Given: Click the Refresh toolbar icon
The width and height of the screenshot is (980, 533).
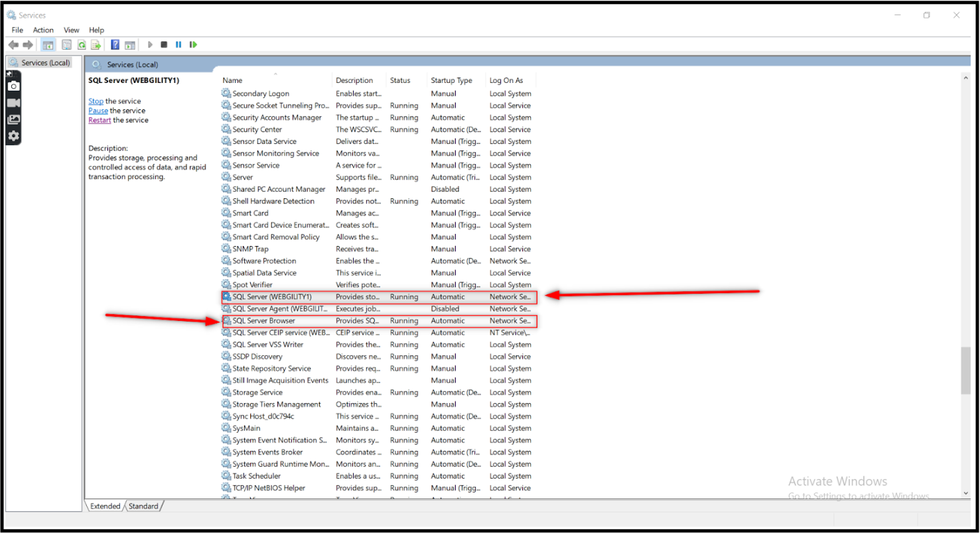Looking at the screenshot, I should (x=82, y=45).
